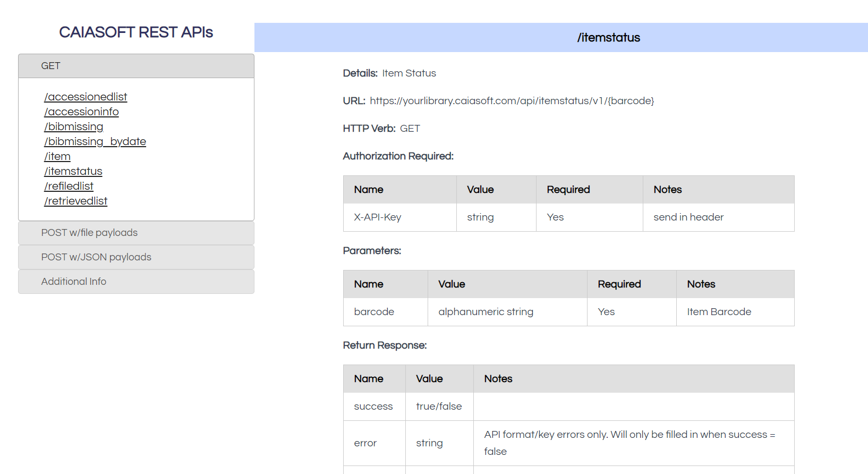
Task: Collapse the GET accordion section
Action: [x=136, y=66]
